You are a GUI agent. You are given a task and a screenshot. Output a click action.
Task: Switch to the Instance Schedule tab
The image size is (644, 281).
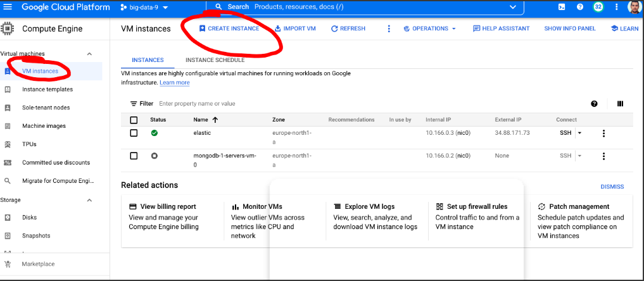pos(215,60)
